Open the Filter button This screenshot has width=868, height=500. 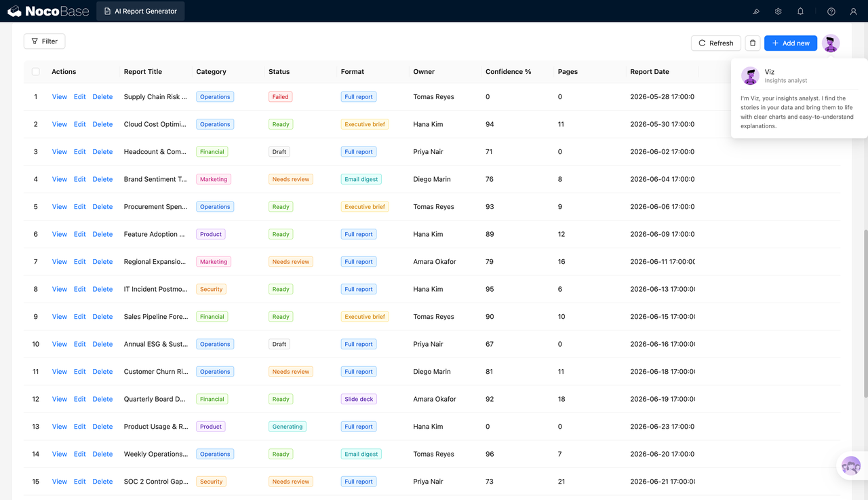pyautogui.click(x=45, y=41)
